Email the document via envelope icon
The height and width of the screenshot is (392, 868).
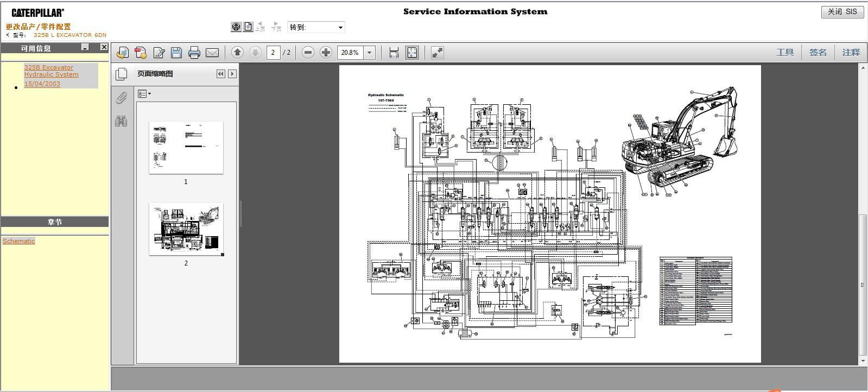[212, 53]
